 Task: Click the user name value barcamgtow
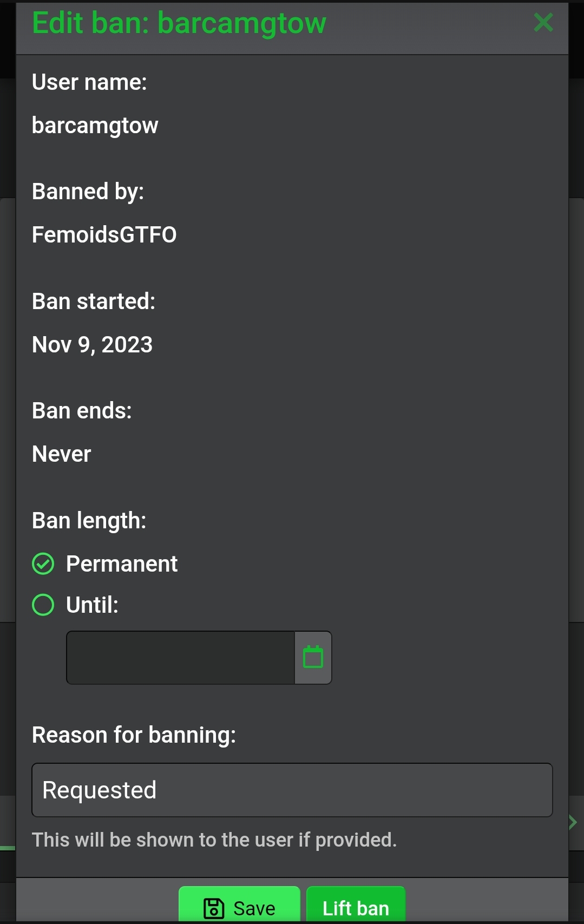[x=95, y=126]
